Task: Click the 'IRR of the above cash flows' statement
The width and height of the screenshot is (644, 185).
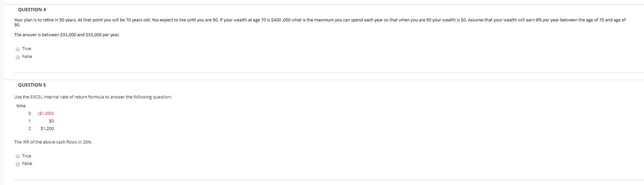Action: [x=53, y=142]
